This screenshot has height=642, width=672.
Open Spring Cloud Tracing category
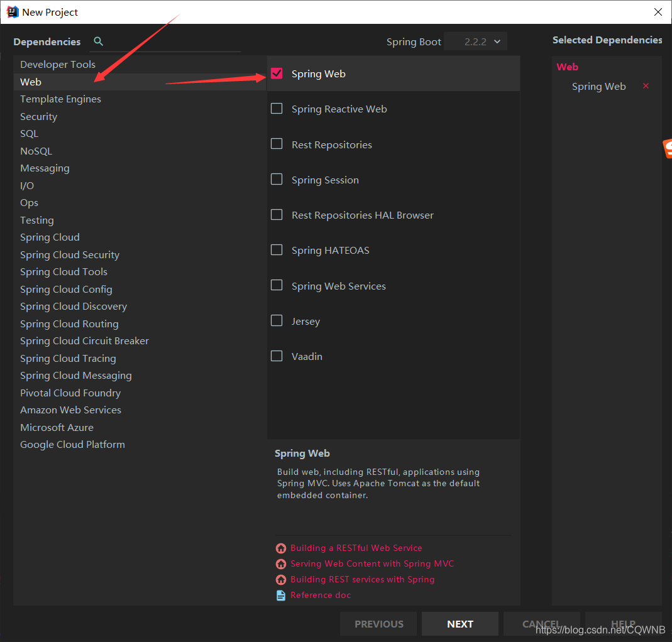140,359
